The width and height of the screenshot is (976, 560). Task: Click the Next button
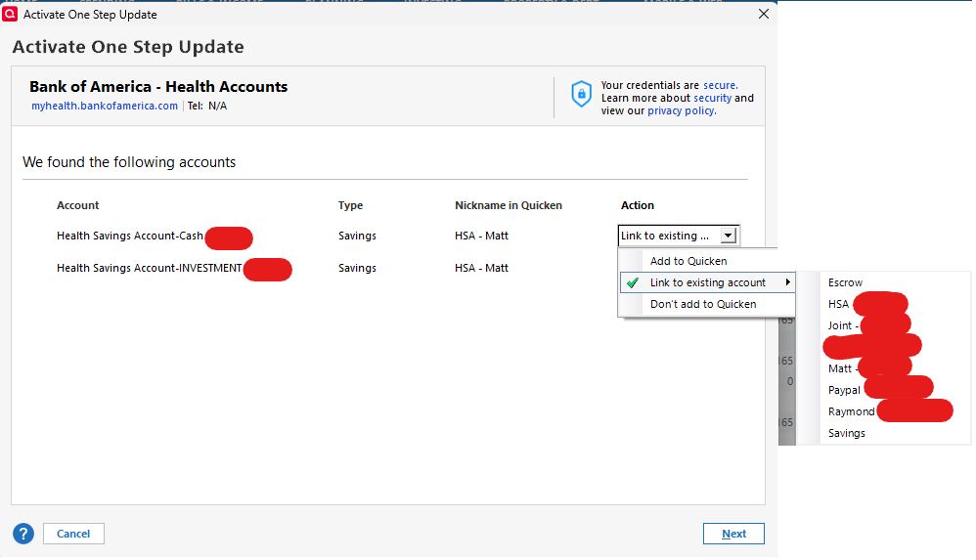click(x=733, y=534)
